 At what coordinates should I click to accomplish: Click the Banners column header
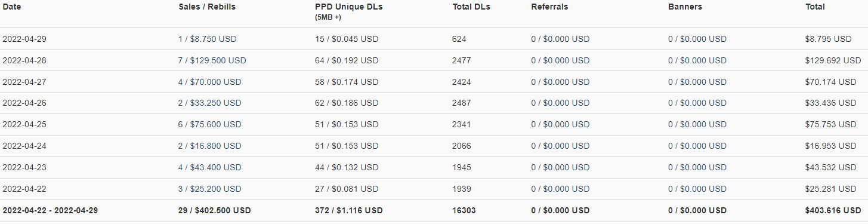[x=685, y=7]
